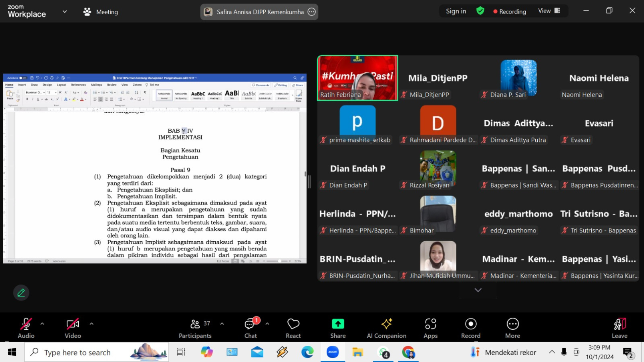Click Word search magnifier icon
644x362 pixels.
tap(295, 78)
